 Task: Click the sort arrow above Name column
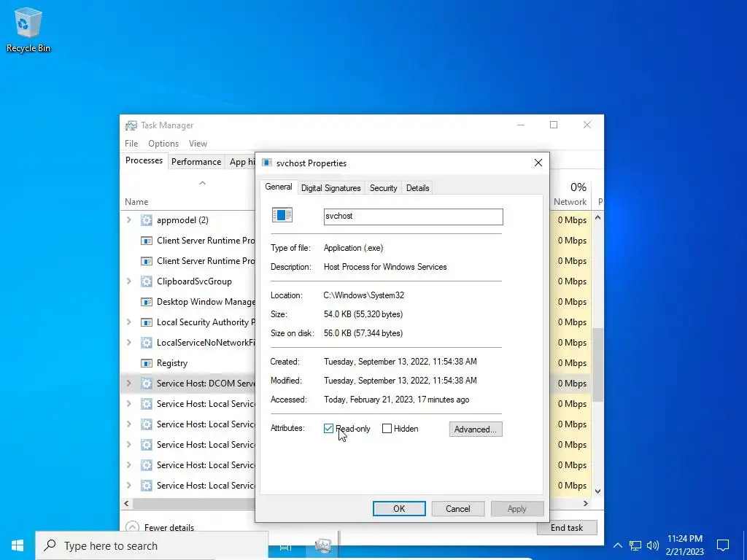coord(202,183)
